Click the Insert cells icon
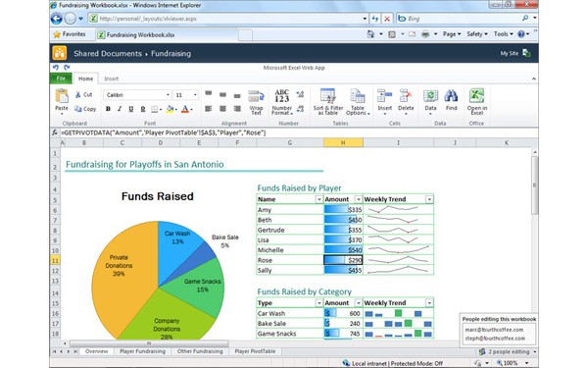This screenshot has height=368, width=588. click(x=384, y=96)
